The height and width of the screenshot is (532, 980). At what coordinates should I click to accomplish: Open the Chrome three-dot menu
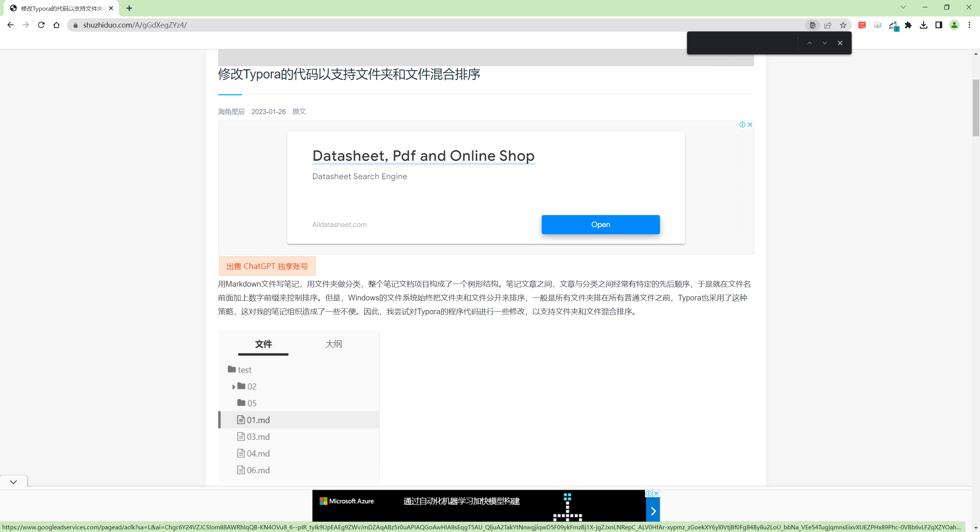click(x=969, y=25)
